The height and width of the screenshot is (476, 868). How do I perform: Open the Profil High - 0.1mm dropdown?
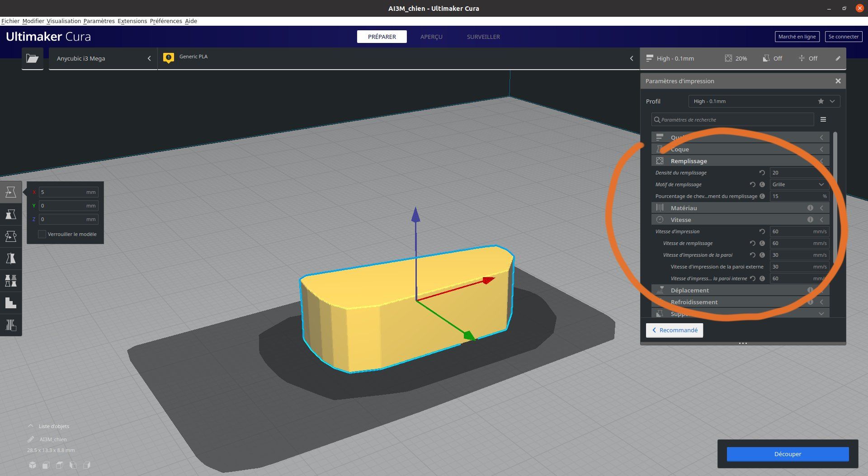764,101
